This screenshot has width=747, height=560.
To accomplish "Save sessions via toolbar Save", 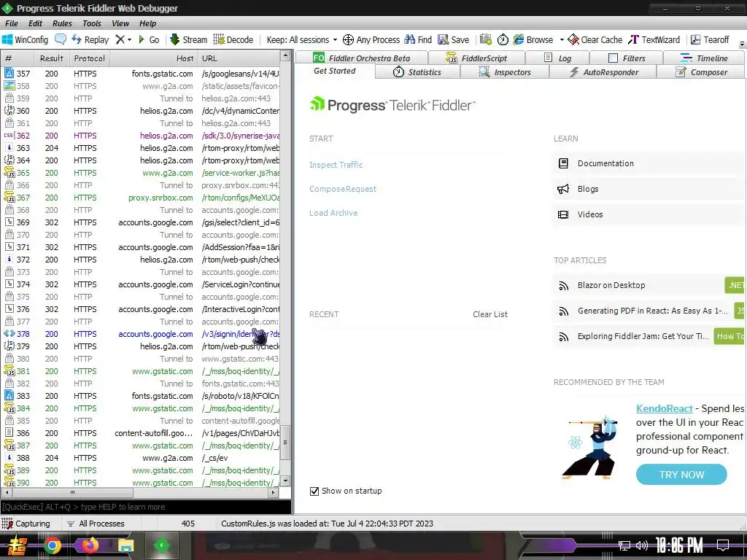I will pyautogui.click(x=454, y=39).
